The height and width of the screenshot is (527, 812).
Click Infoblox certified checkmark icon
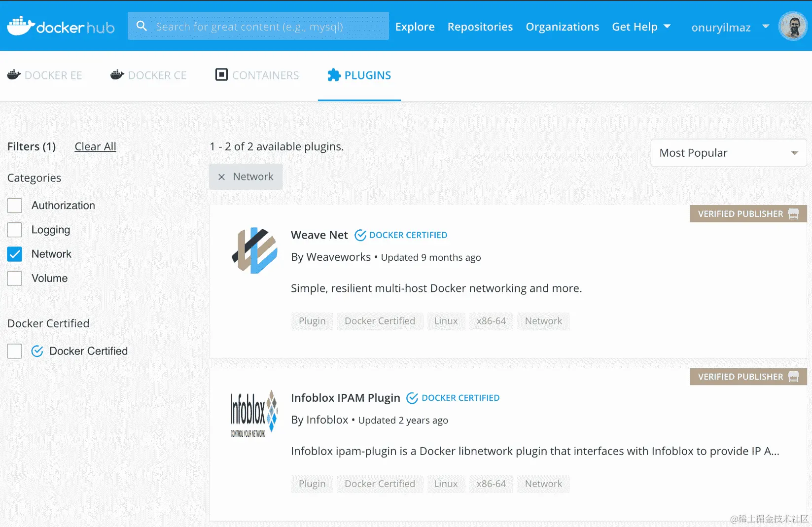[x=412, y=398]
